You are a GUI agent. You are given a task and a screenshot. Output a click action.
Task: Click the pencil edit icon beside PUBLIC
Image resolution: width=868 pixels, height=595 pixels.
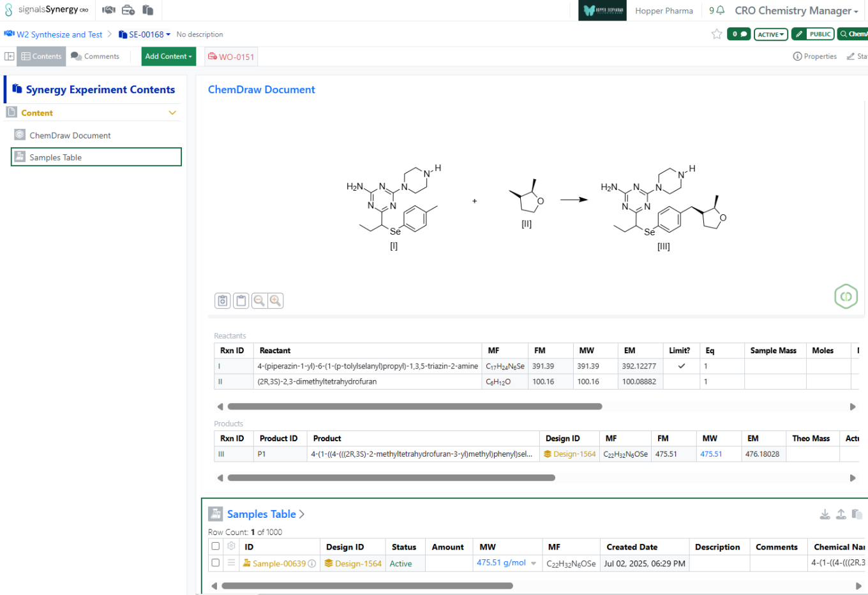[x=799, y=34]
